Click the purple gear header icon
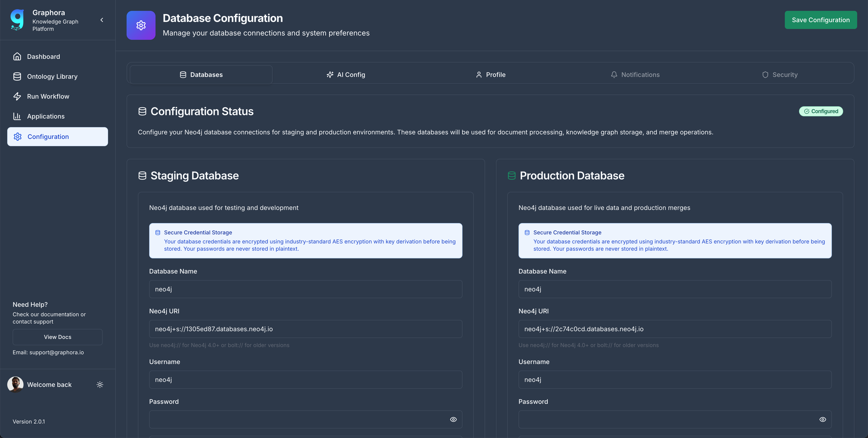The image size is (868, 438). [x=141, y=25]
